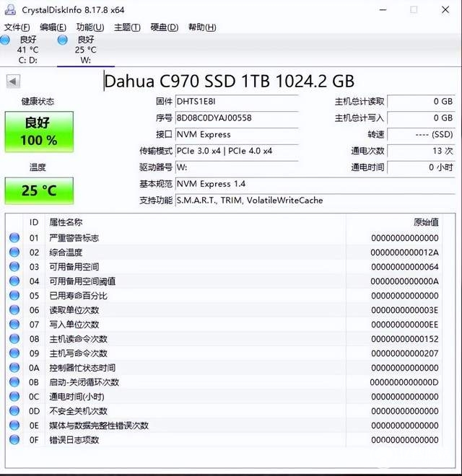
Task: Click the drive letter field W:
Action: 237,167
